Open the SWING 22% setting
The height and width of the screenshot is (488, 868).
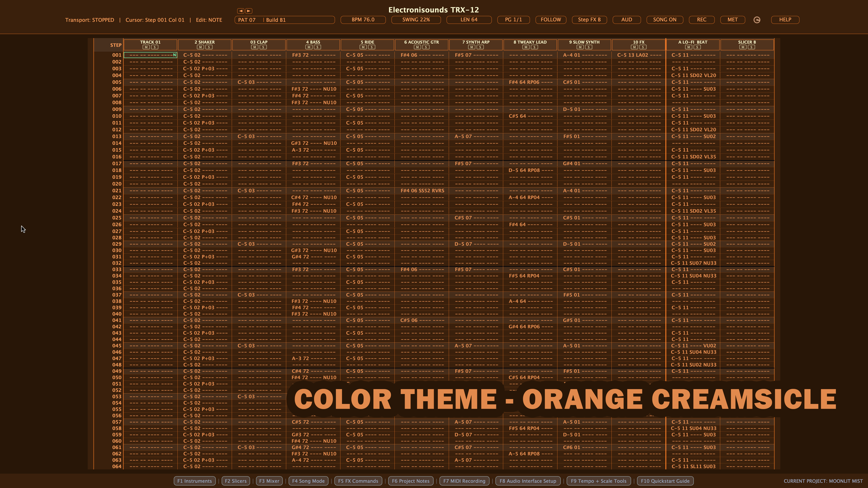click(x=416, y=20)
